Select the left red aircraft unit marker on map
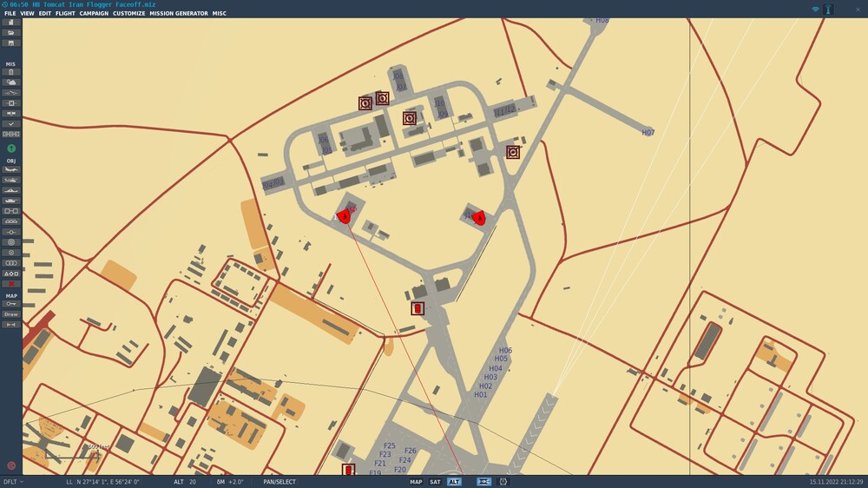Image resolution: width=868 pixels, height=488 pixels. [x=344, y=215]
